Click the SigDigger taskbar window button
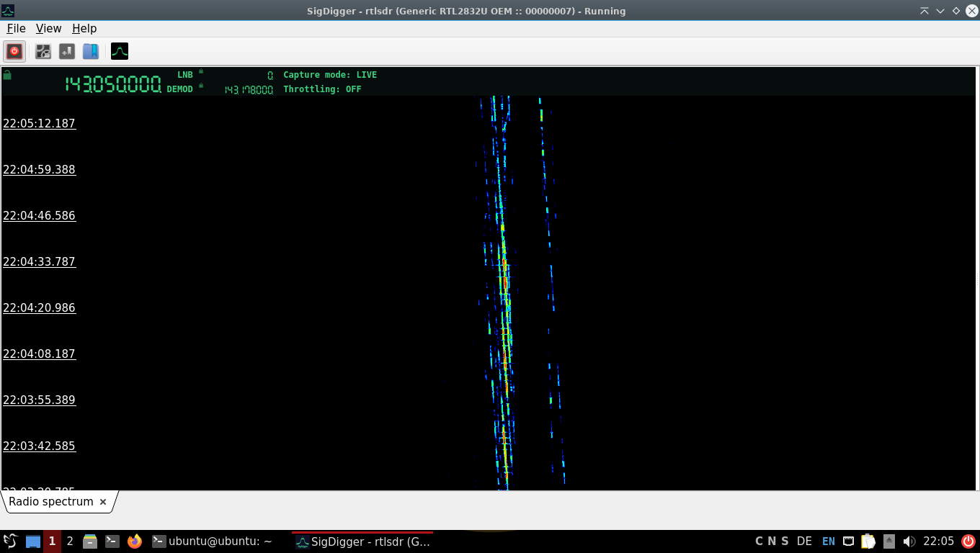This screenshot has width=980, height=553. pyautogui.click(x=362, y=541)
